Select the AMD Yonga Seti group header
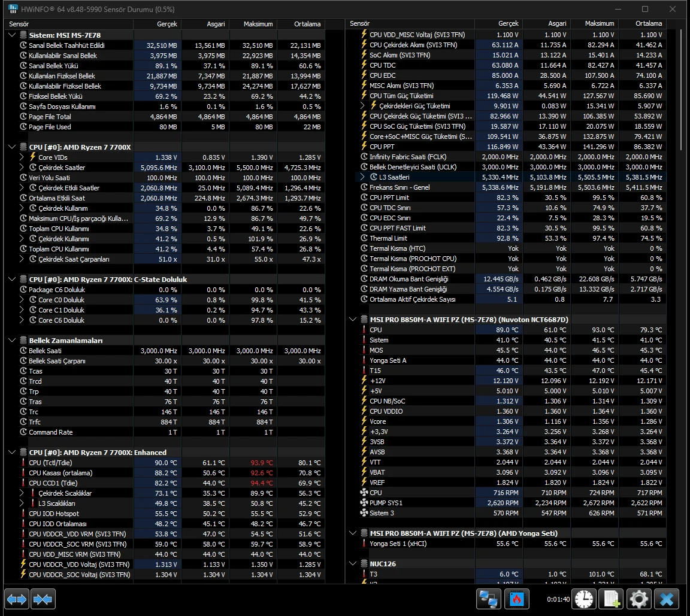Image resolution: width=690 pixels, height=616 pixels. click(x=506, y=533)
